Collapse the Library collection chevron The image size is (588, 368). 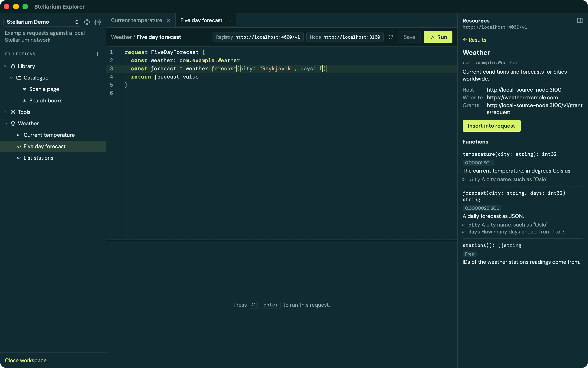click(6, 66)
